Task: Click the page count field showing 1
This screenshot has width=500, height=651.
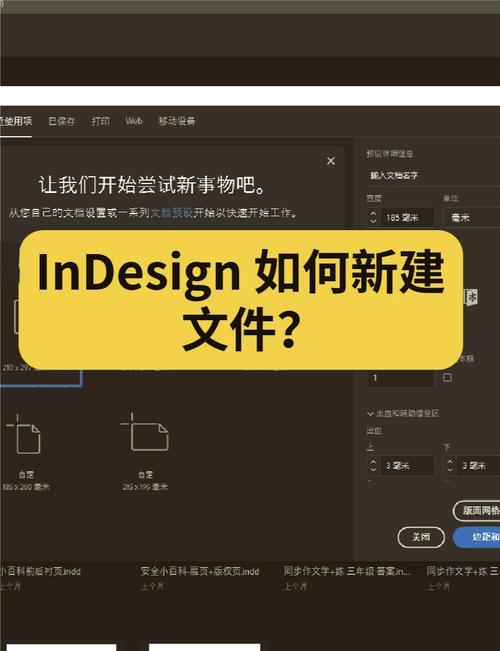Action: click(401, 378)
